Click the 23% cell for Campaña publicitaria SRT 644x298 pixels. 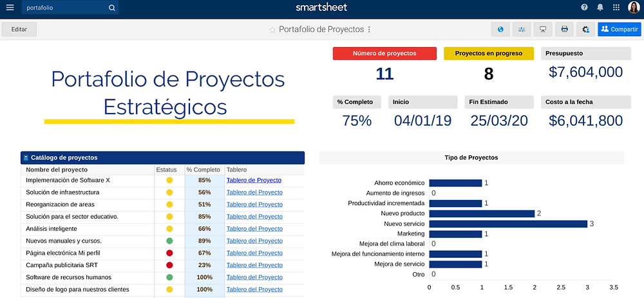pos(205,265)
